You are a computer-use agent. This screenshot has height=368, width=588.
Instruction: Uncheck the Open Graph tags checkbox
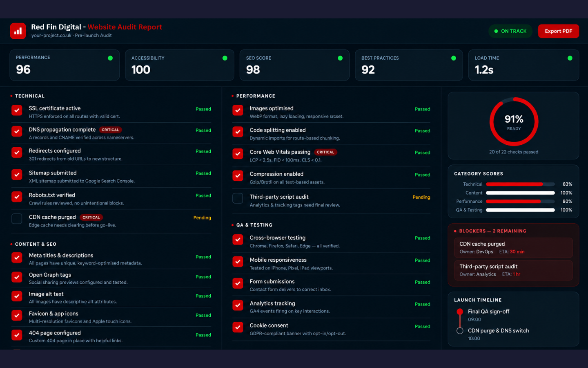[17, 277]
